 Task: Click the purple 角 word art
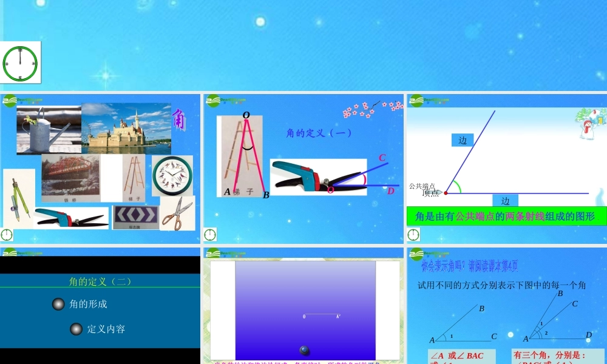click(x=178, y=120)
